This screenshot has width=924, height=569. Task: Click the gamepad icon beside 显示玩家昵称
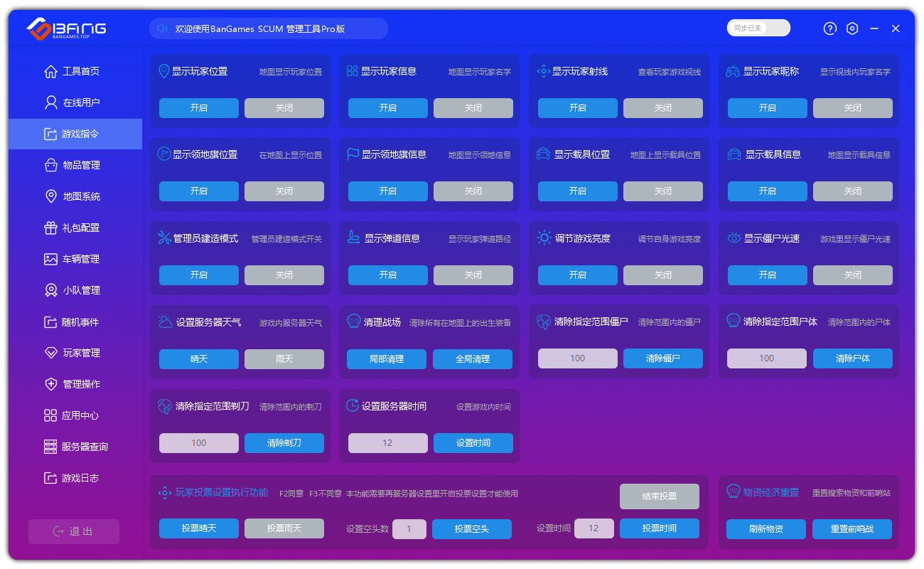pyautogui.click(x=732, y=71)
